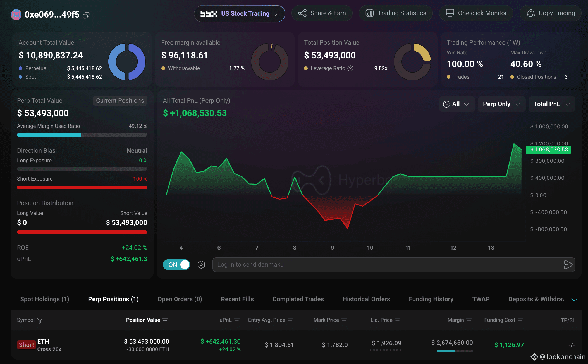Image resolution: width=588 pixels, height=364 pixels.
Task: Toggle the danmaku ON switch
Action: pos(176,265)
